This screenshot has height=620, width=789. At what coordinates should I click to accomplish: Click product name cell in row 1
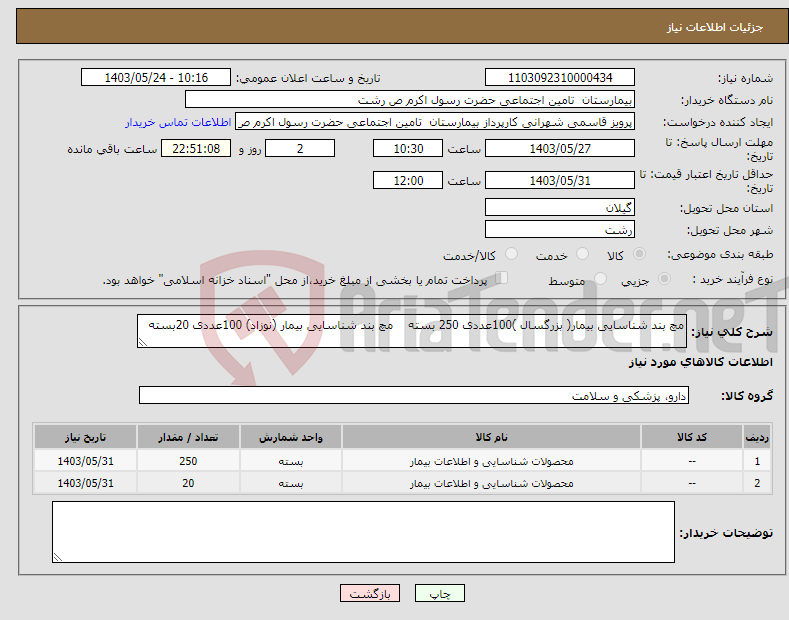click(491, 461)
